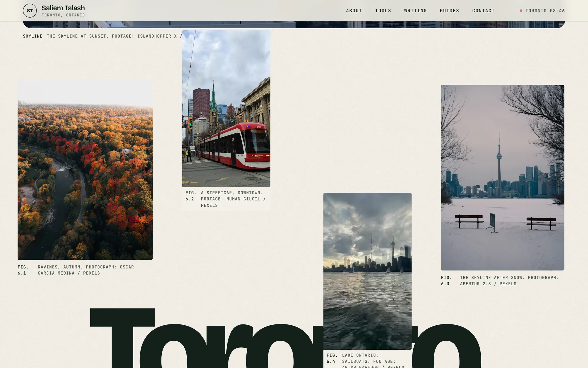Open the About page

(354, 11)
